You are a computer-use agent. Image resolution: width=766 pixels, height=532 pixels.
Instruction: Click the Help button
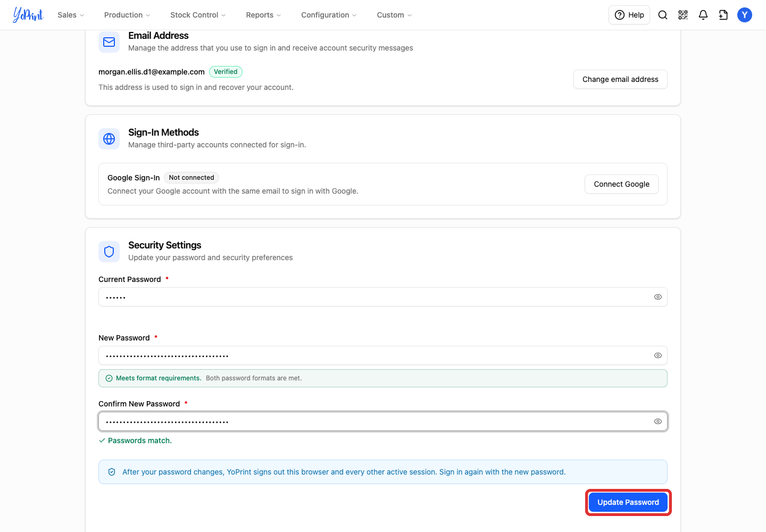click(x=629, y=15)
